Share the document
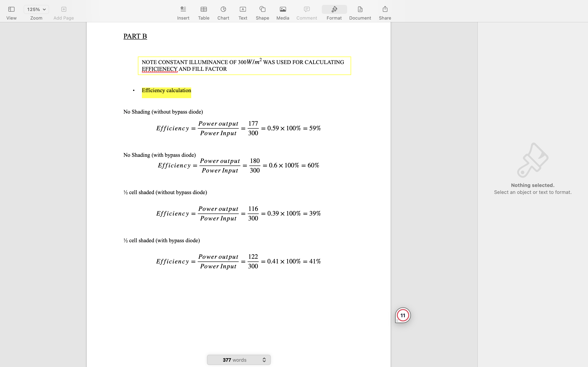 pos(385,11)
